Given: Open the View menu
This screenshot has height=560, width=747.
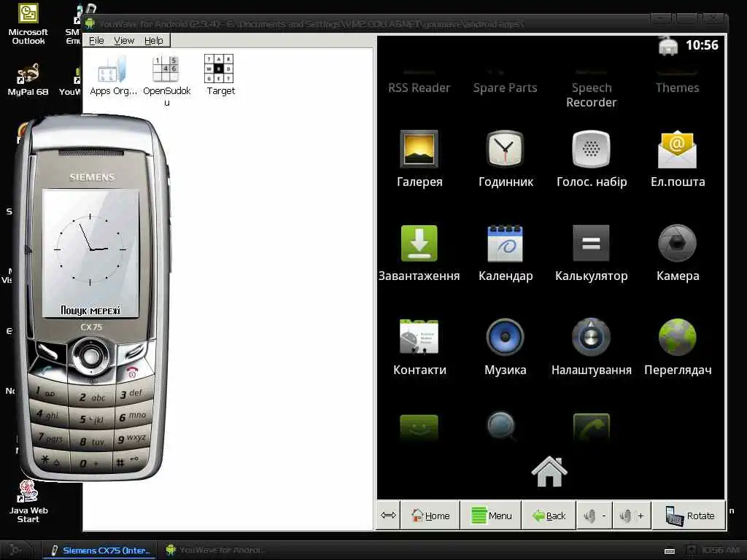Looking at the screenshot, I should point(124,41).
